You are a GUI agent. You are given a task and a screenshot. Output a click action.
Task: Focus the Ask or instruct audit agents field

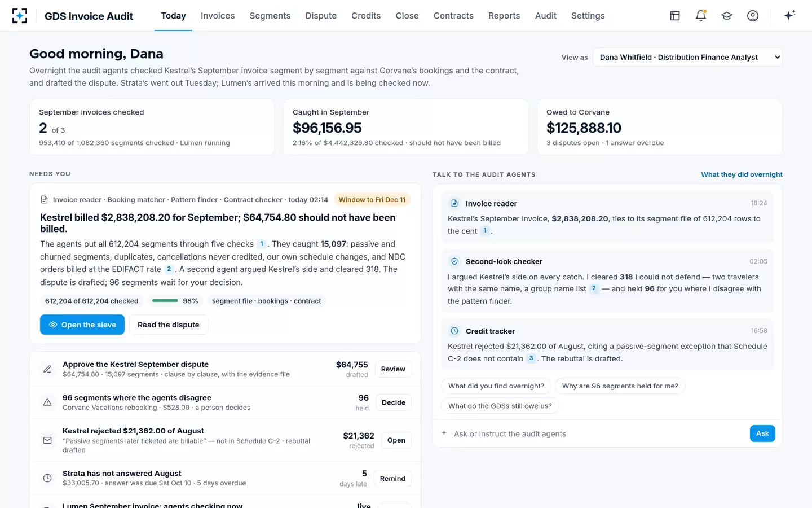coord(598,433)
